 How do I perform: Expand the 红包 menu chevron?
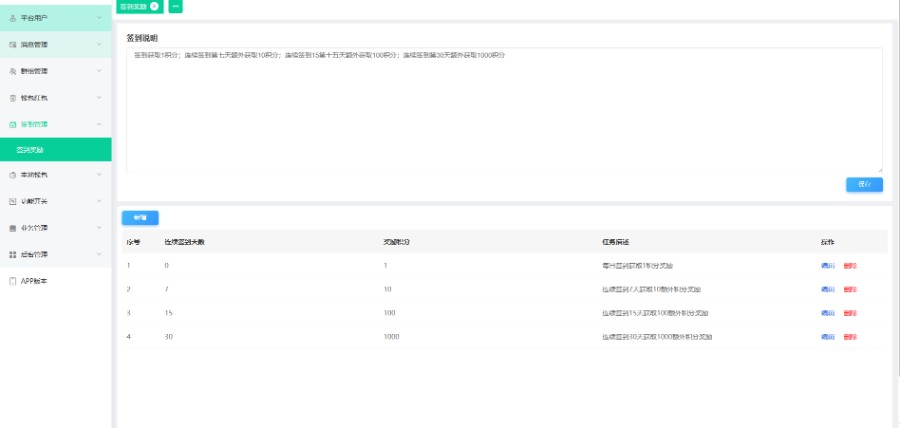[99, 98]
